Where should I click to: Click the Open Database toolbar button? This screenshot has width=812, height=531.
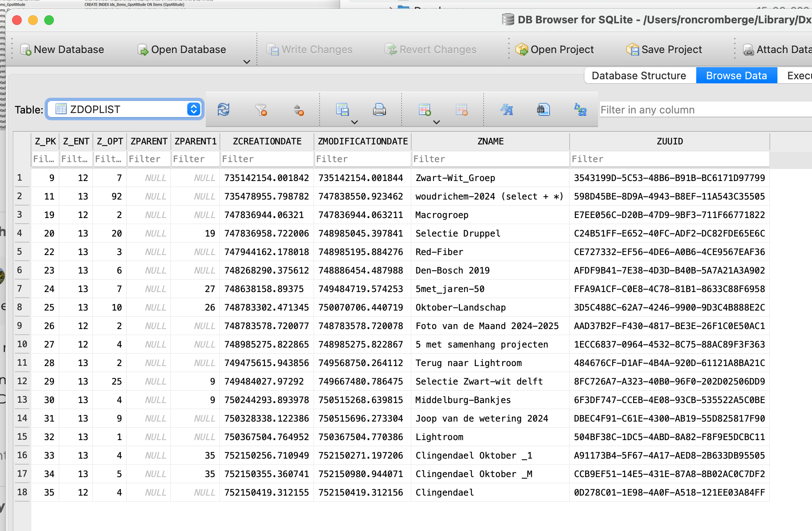pos(182,49)
